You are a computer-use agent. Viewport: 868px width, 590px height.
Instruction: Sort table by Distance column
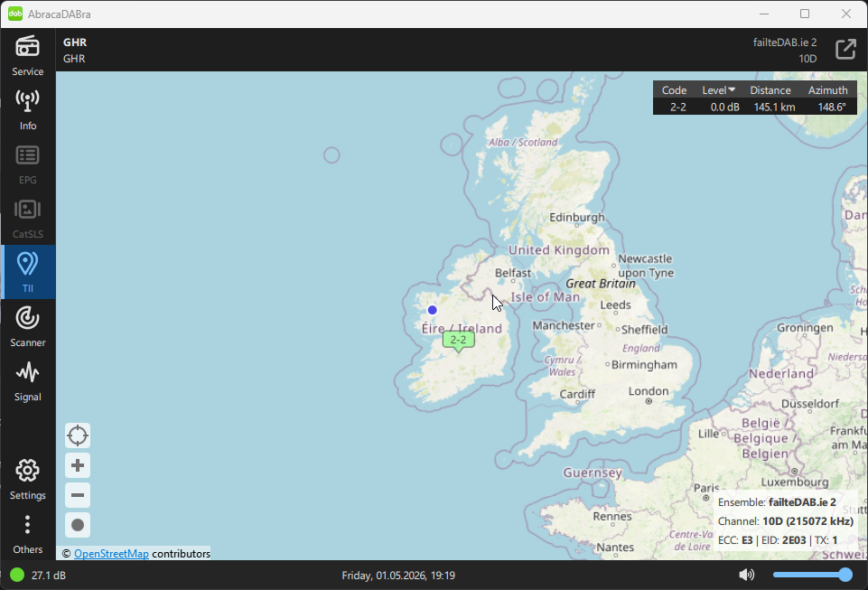770,89
